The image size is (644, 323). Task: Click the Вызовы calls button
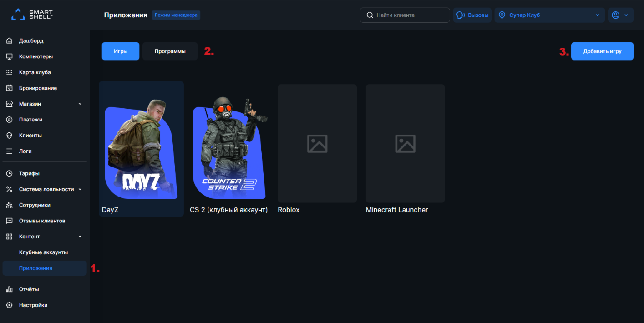point(472,15)
